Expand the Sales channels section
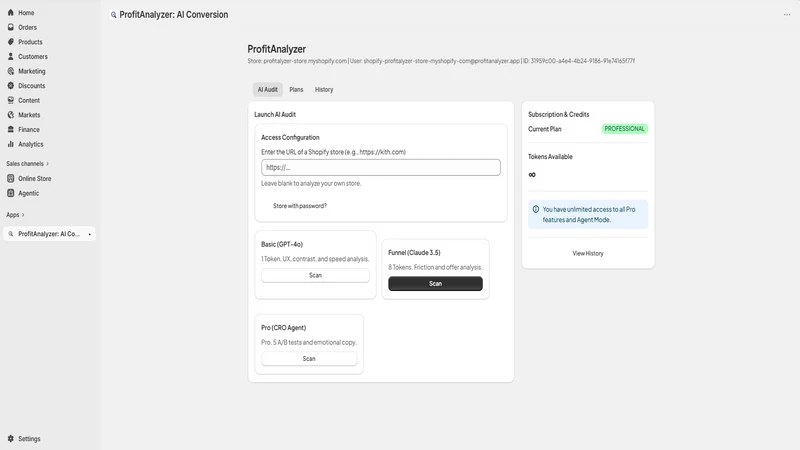Image resolution: width=800 pixels, height=450 pixels. [x=28, y=164]
